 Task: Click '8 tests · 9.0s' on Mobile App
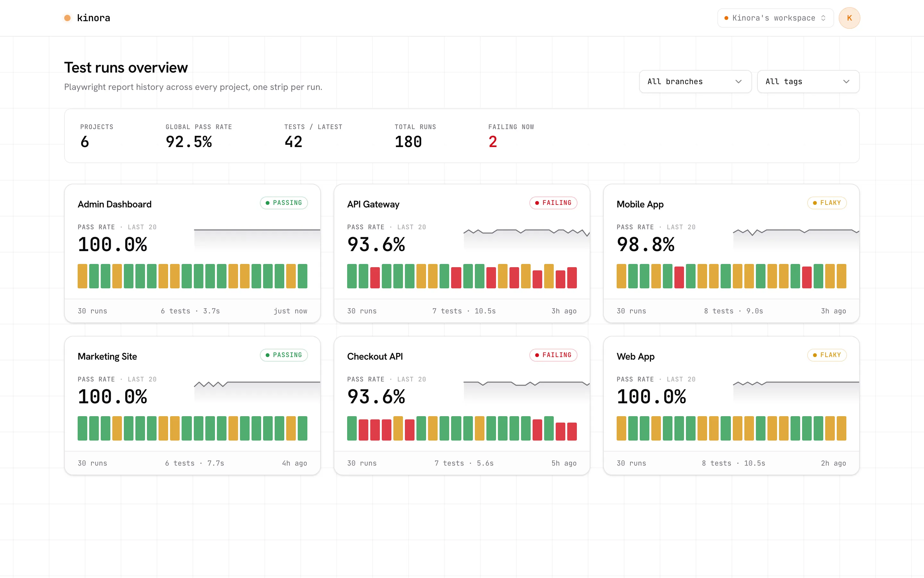[x=733, y=311]
